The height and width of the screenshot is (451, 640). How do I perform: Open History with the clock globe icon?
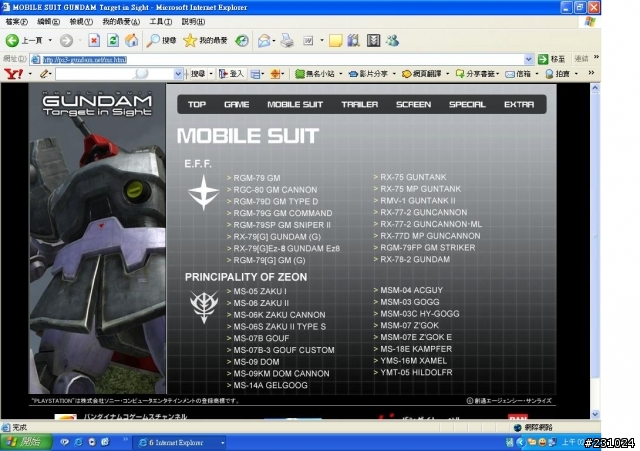tap(242, 40)
